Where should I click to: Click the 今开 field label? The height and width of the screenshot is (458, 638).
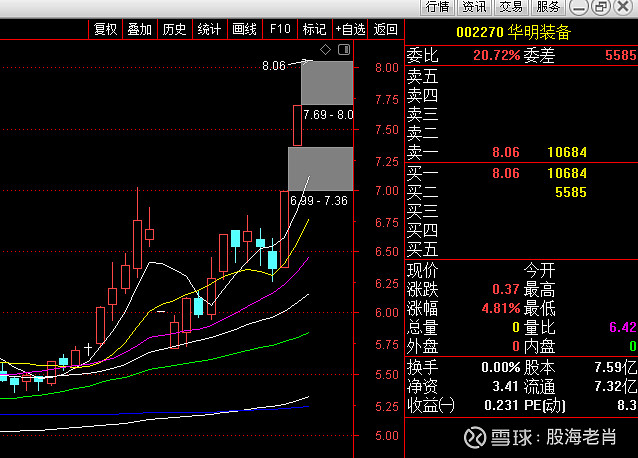540,270
